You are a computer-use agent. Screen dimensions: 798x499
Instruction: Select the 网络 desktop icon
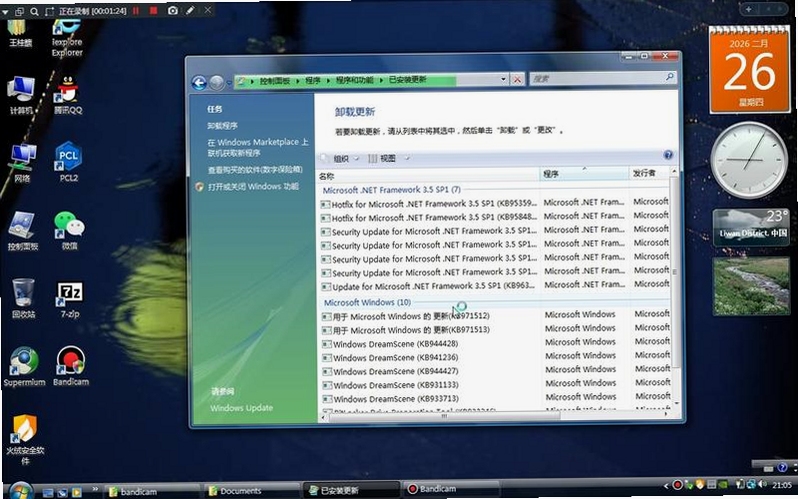click(x=22, y=163)
